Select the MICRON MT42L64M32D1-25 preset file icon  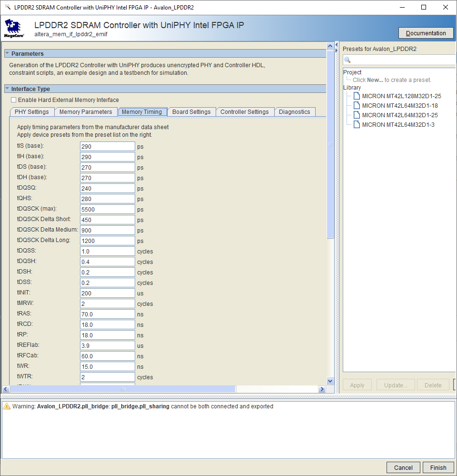pos(357,115)
